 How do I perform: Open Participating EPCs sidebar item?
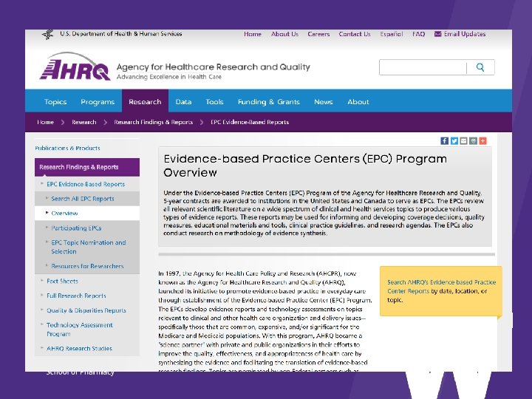pyautogui.click(x=76, y=228)
